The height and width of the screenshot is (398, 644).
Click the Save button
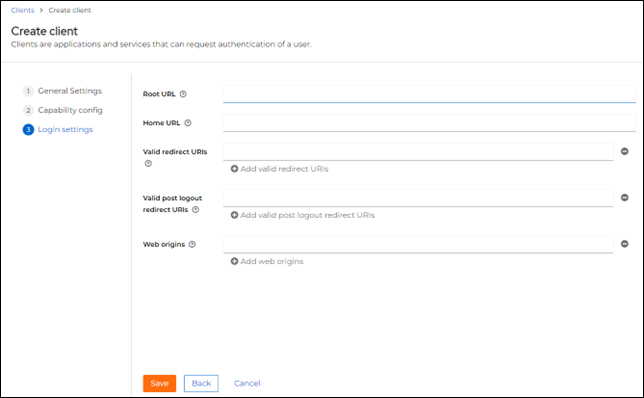[x=159, y=383]
